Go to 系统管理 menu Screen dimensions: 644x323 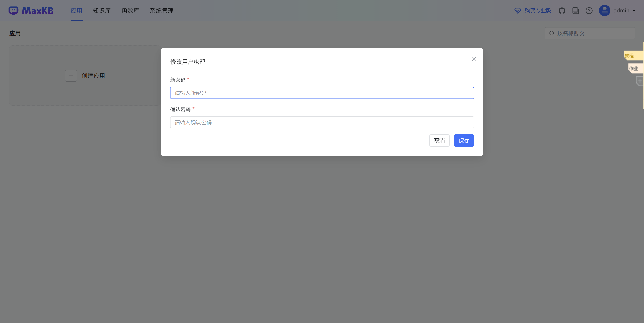point(162,11)
